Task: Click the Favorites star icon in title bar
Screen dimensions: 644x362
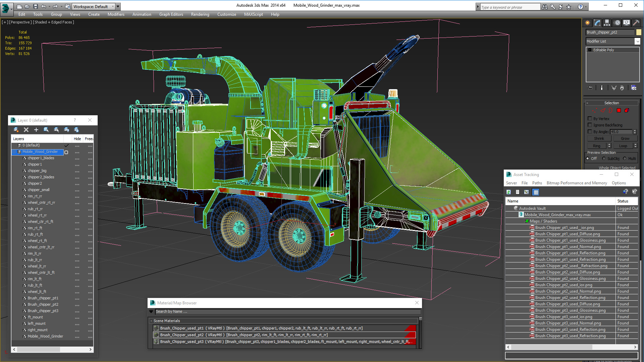Action: [x=569, y=7]
